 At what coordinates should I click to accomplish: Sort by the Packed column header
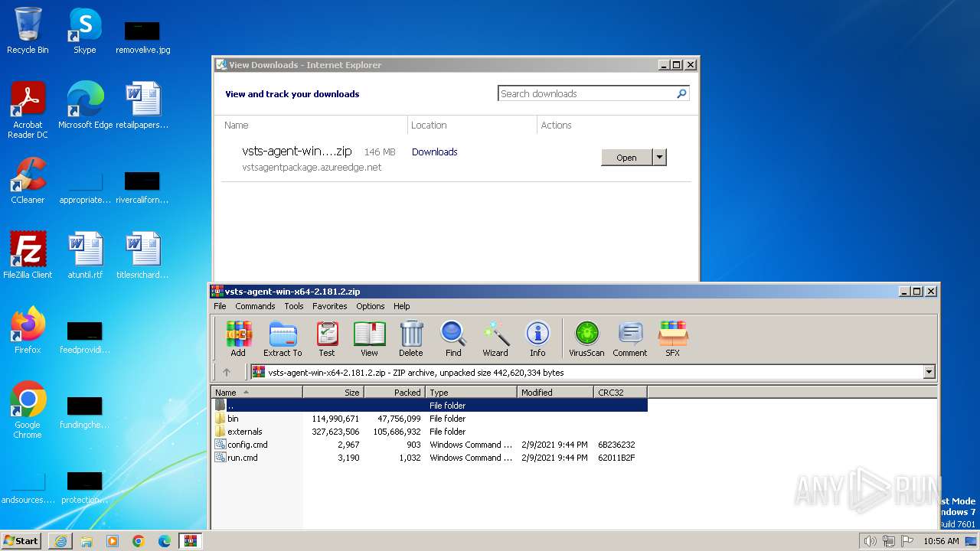395,392
